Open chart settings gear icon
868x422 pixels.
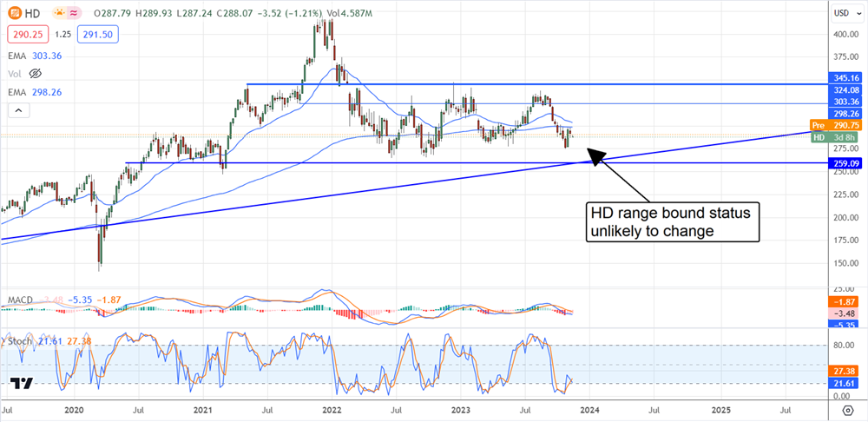pos(847,410)
